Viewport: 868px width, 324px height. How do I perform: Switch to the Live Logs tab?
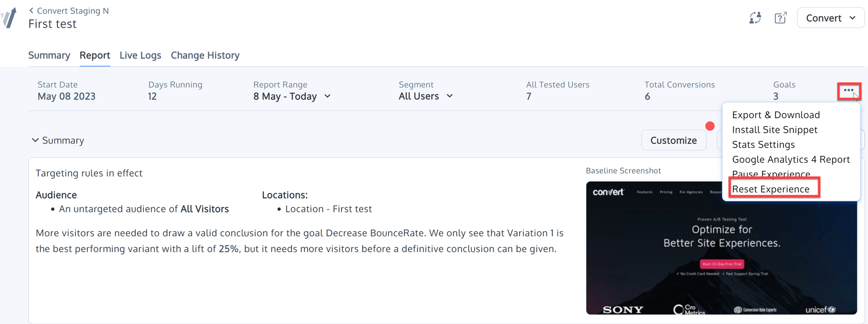140,55
